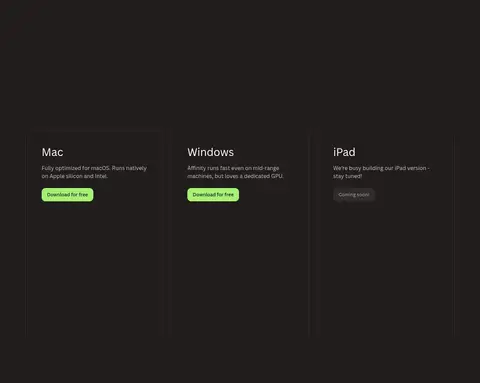Select the iPad heading
Viewport: 480px width, 383px height.
344,152
